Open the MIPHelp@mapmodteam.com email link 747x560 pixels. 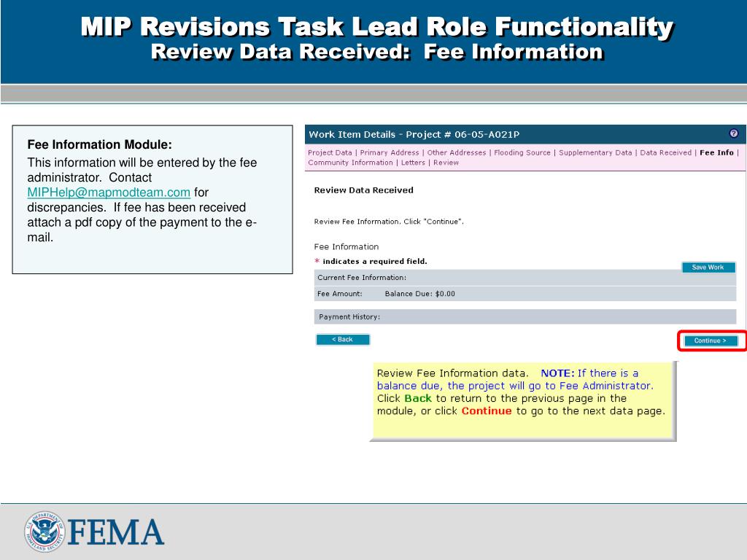(x=109, y=192)
